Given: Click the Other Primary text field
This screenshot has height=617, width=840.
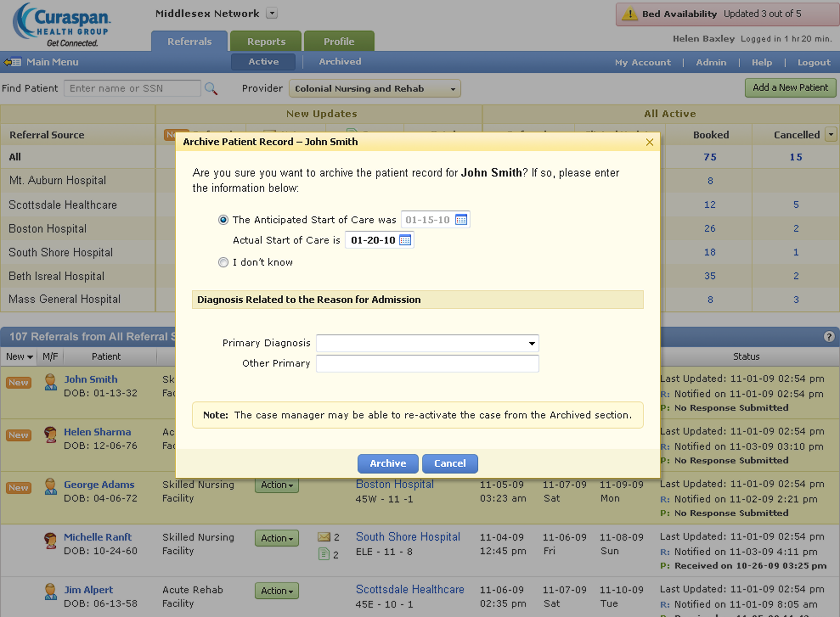Looking at the screenshot, I should [x=427, y=364].
